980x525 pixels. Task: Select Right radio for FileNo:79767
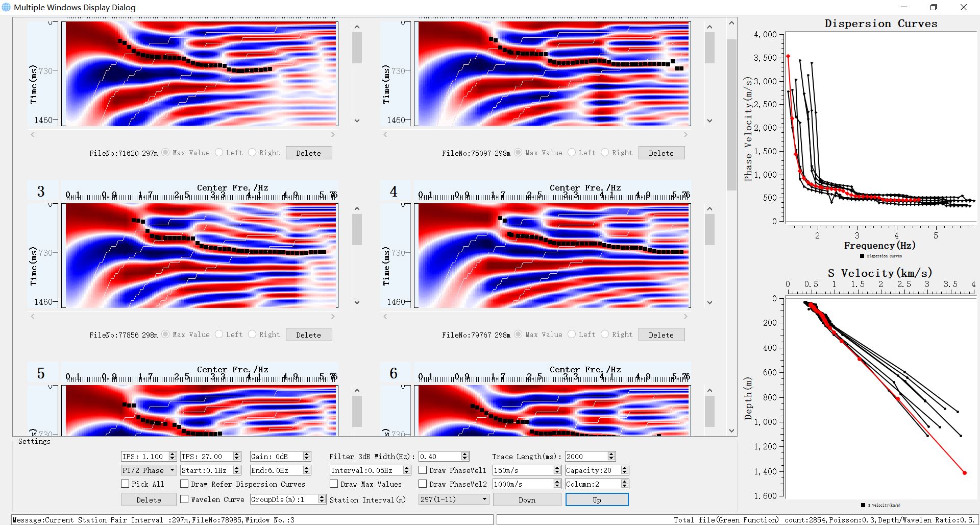605,334
